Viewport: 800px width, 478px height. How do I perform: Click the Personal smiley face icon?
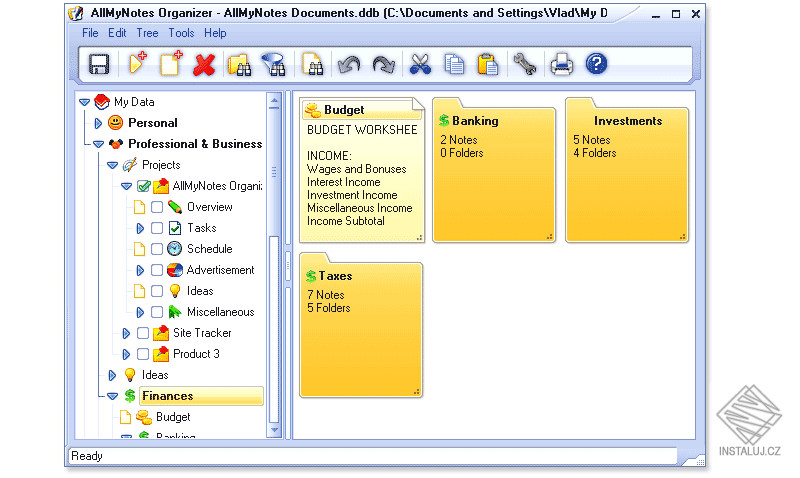(x=116, y=122)
